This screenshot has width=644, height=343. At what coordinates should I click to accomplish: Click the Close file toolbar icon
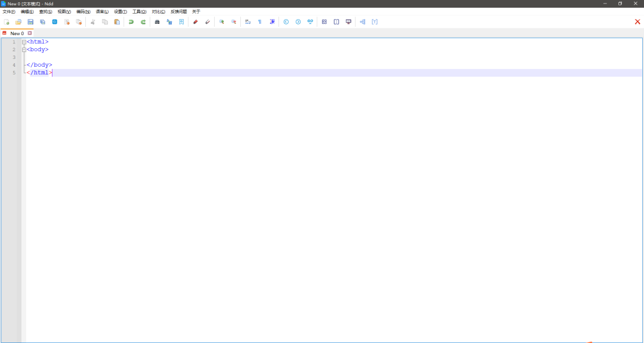[x=67, y=22]
